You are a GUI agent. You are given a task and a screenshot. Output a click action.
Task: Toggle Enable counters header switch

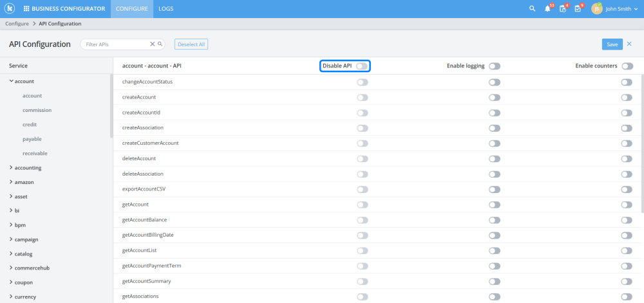pyautogui.click(x=627, y=66)
